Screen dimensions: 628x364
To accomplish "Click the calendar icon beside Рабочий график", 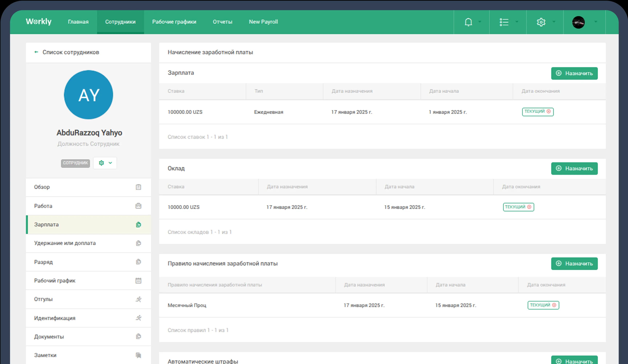I will (138, 281).
